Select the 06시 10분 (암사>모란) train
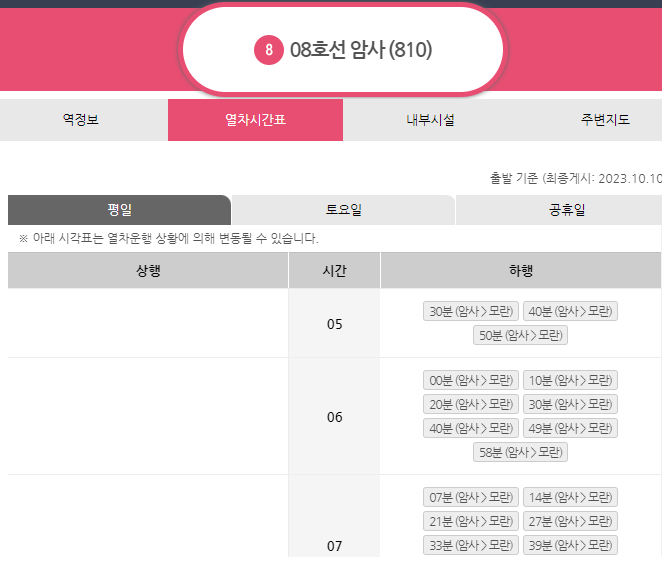Image resolution: width=662 pixels, height=566 pixels. pyautogui.click(x=570, y=380)
